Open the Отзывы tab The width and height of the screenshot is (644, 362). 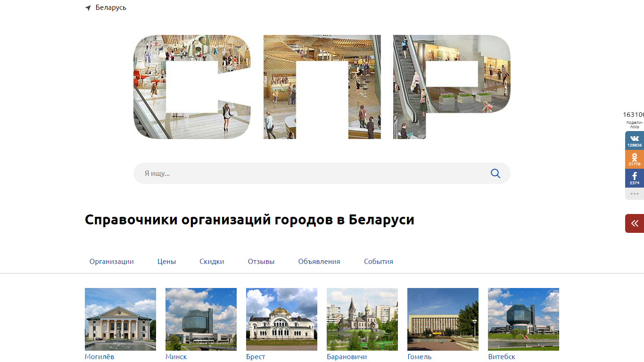coord(261,262)
